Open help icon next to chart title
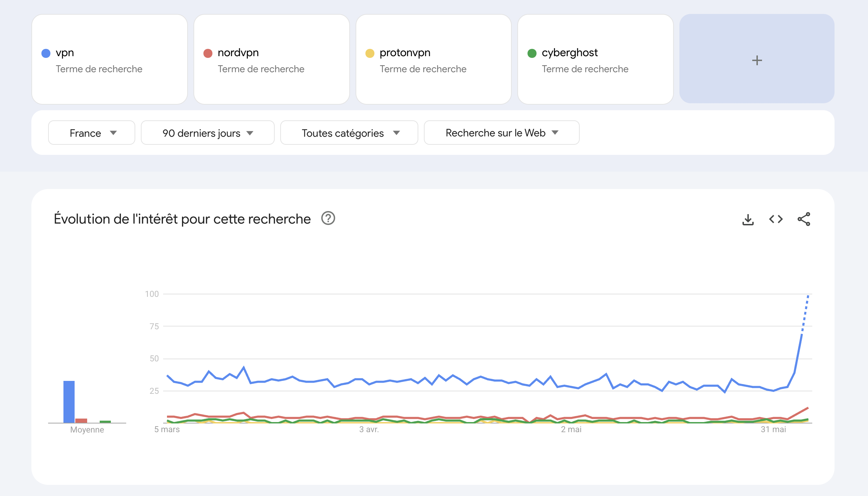Screen dimensions: 868x496 [x=328, y=218]
